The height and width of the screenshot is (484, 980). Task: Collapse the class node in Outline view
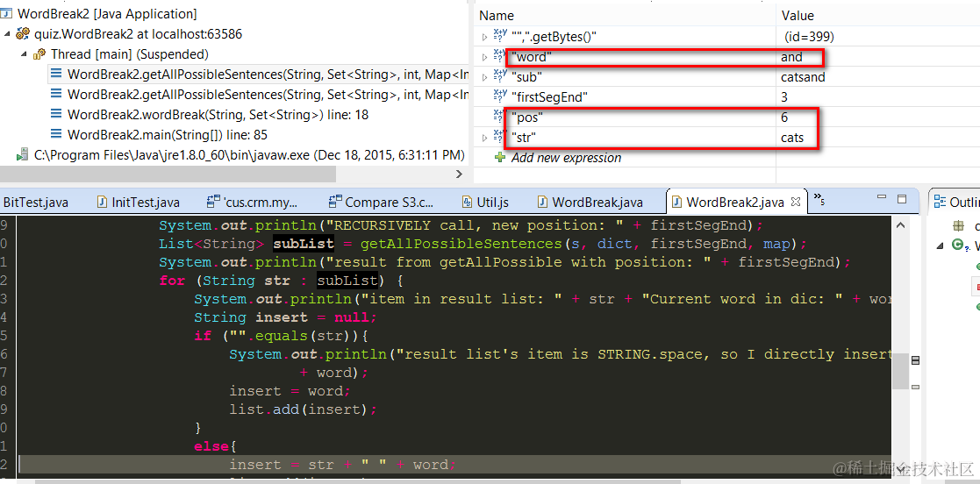coord(940,246)
